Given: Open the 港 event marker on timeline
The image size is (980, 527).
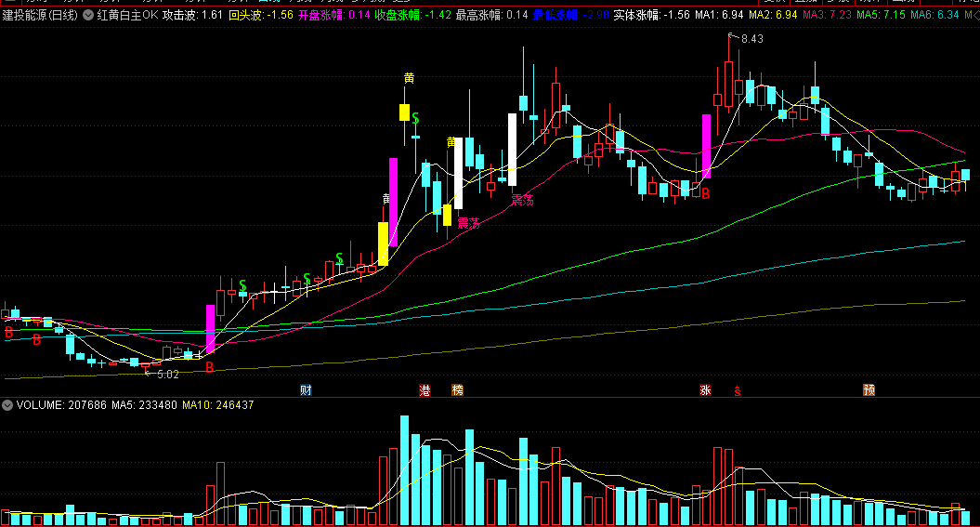Looking at the screenshot, I should tap(425, 390).
